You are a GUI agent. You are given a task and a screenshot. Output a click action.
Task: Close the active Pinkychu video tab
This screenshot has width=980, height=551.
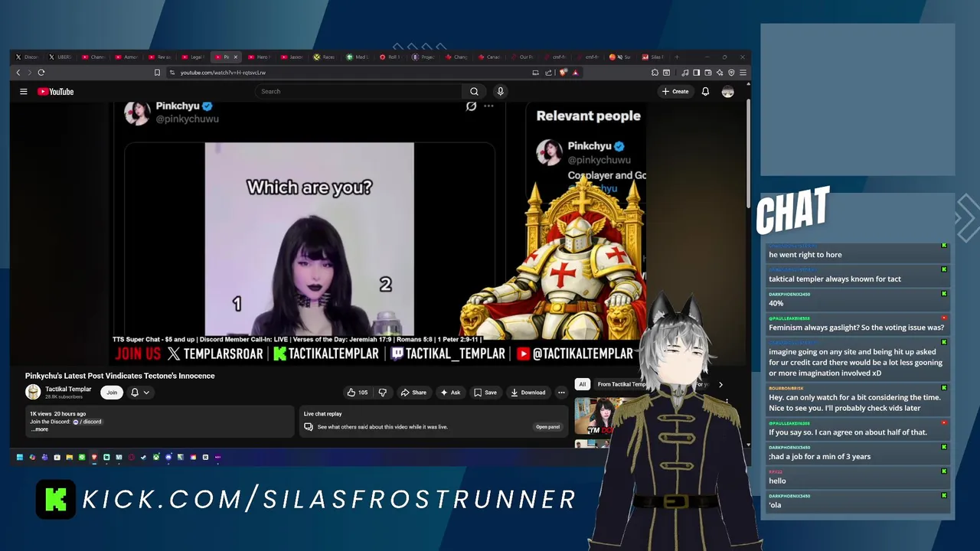point(236,57)
